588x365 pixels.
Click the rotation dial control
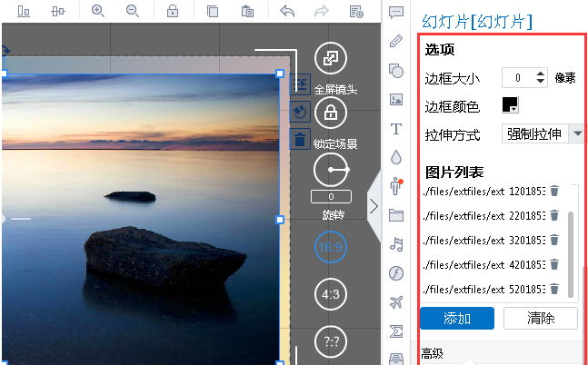point(331,170)
